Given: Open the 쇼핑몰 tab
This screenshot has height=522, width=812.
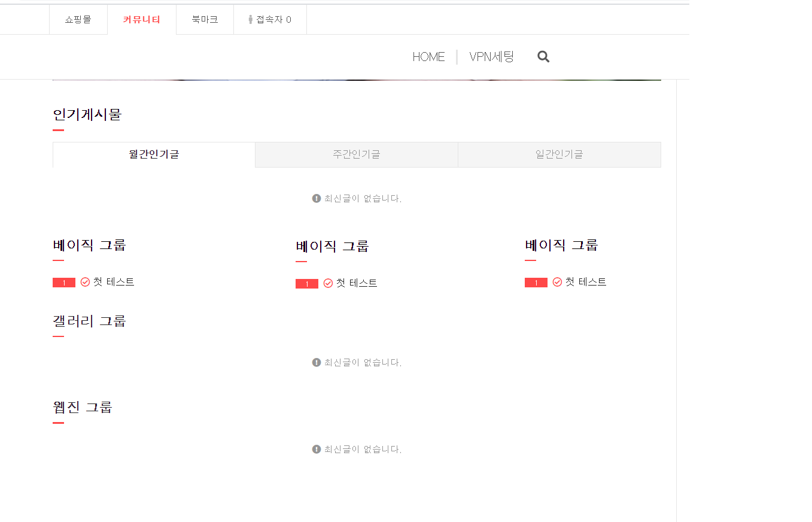Looking at the screenshot, I should (x=78, y=20).
